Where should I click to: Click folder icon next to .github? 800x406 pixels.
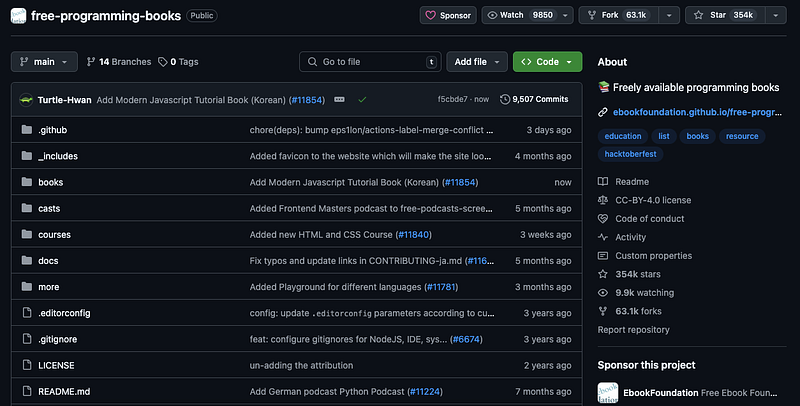[27, 130]
